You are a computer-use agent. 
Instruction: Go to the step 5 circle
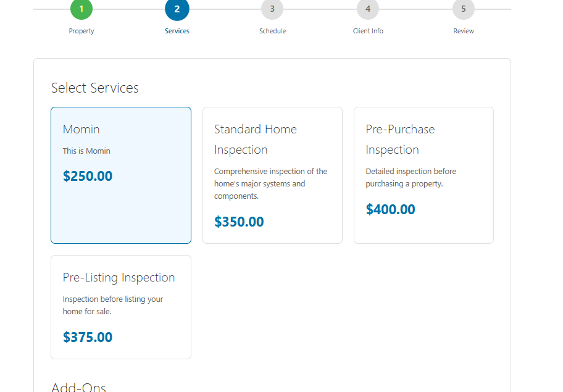tap(464, 9)
